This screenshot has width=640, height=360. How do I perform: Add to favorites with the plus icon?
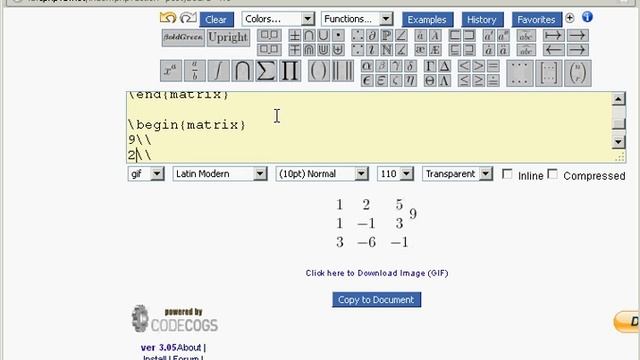point(570,18)
